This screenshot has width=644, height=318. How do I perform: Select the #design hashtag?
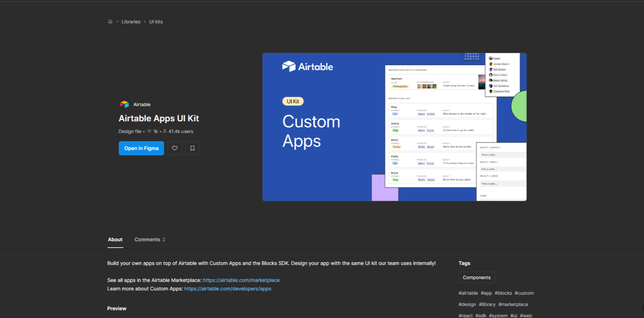pos(467,304)
